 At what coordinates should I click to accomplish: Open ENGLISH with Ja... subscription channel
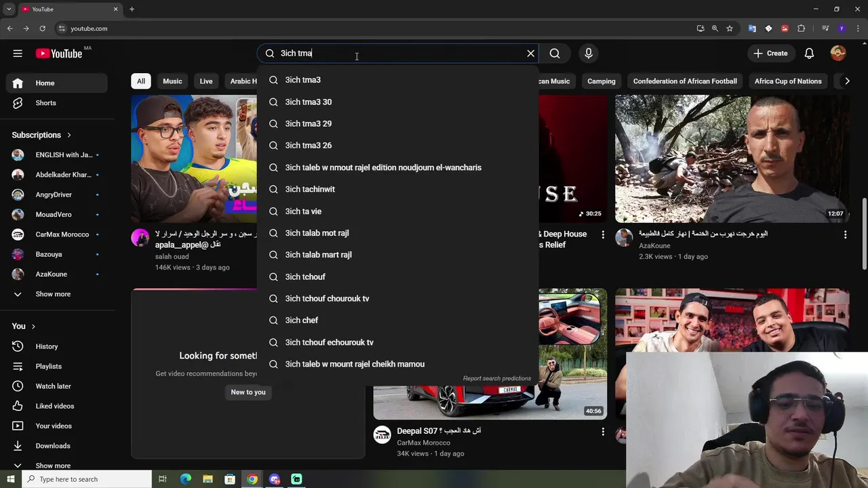[x=57, y=155]
